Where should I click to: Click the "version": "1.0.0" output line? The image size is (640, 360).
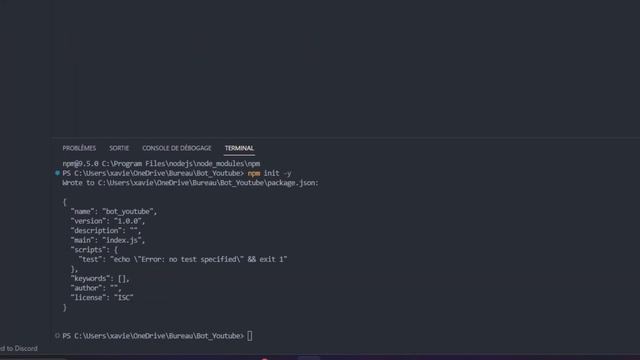coord(108,221)
